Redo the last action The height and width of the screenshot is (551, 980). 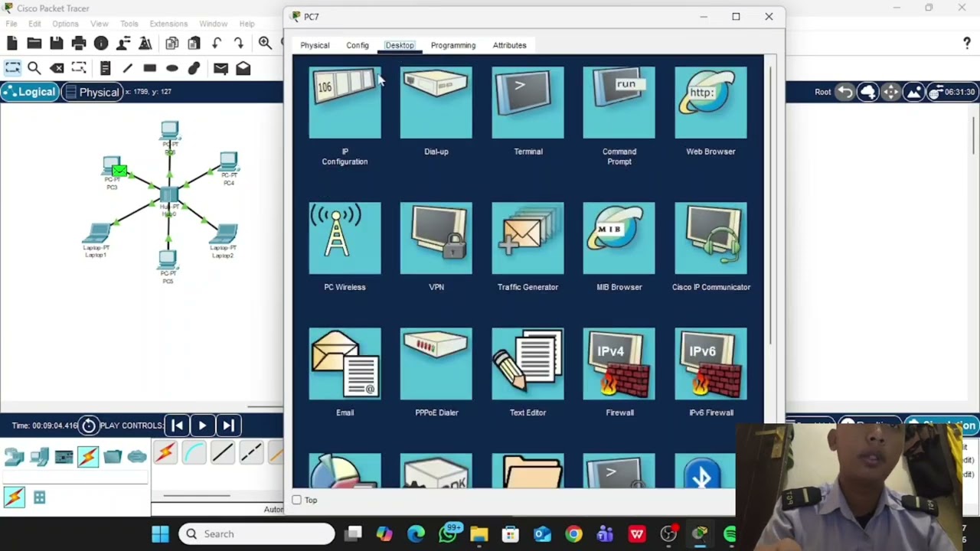click(x=239, y=44)
